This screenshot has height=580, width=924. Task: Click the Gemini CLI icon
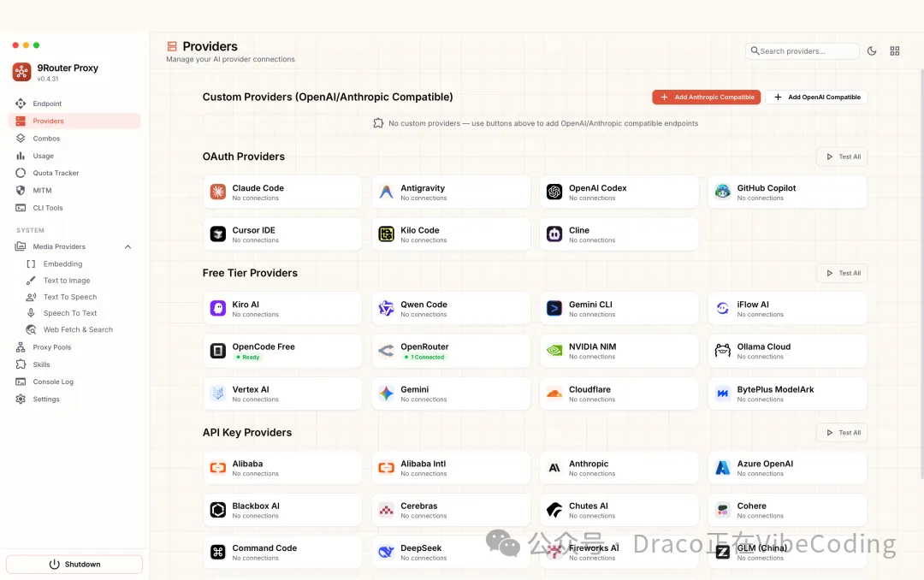(554, 308)
